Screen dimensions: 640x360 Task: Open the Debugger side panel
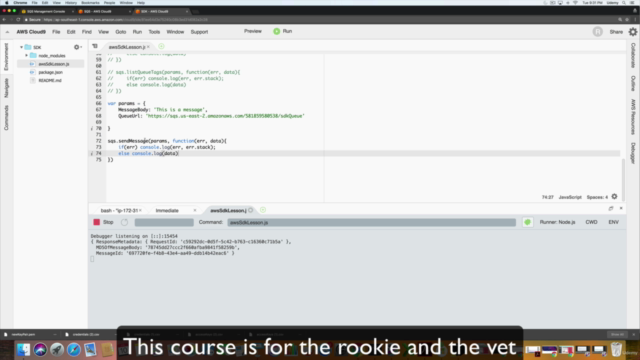click(633, 153)
